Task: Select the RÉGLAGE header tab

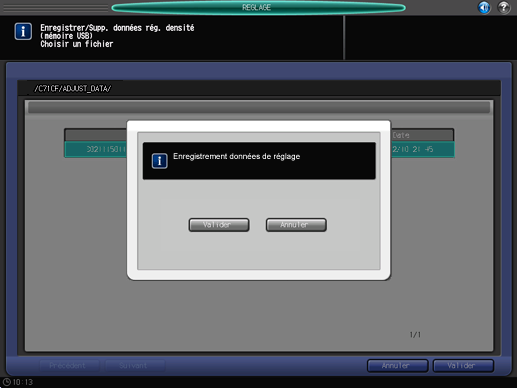Action: click(258, 7)
